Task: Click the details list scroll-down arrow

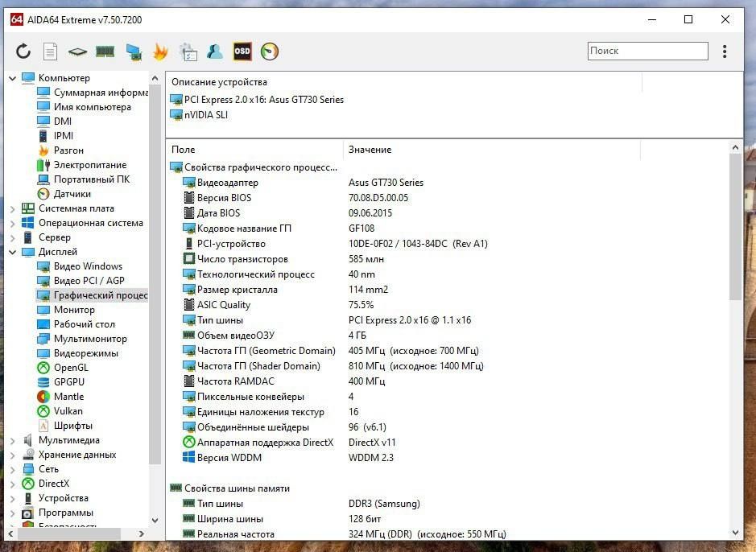Action: click(x=735, y=533)
